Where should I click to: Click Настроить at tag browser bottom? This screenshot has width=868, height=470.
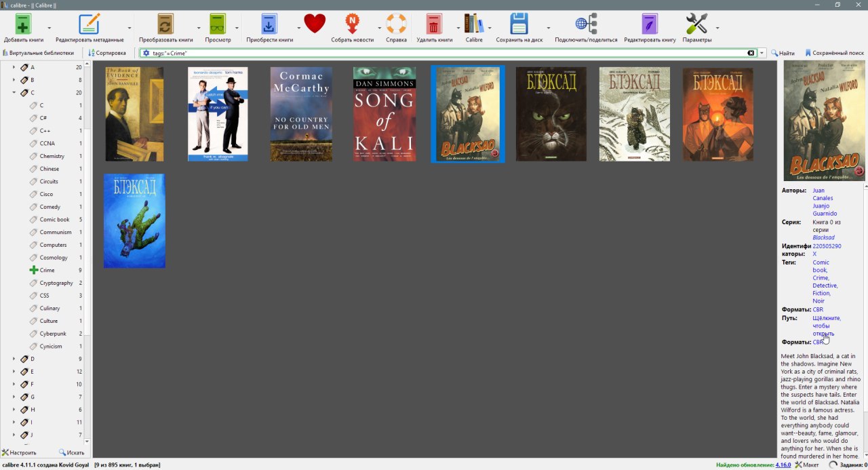(x=19, y=452)
